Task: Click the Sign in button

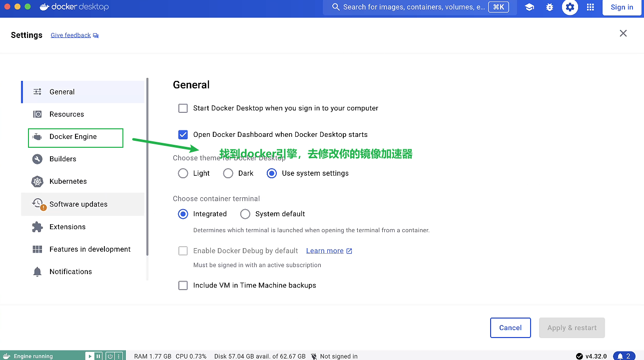Action: tap(622, 7)
